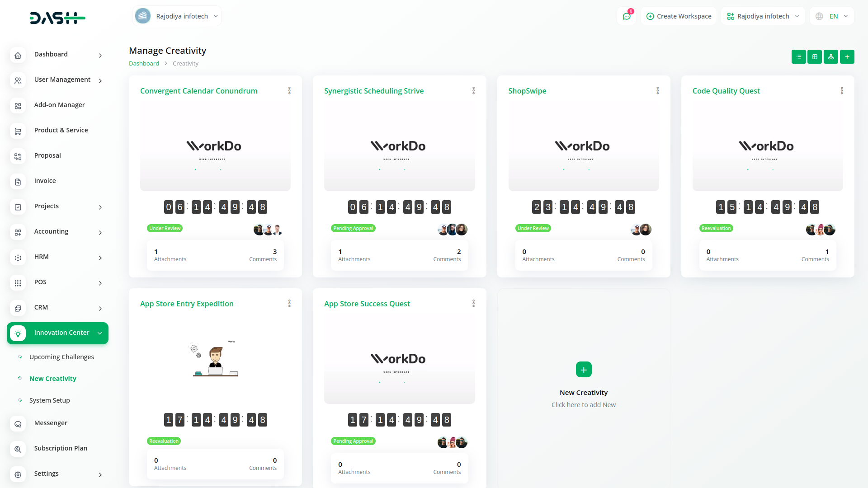Open the hierarchy tree view icon
Viewport: 868px width, 488px height.
(831, 57)
